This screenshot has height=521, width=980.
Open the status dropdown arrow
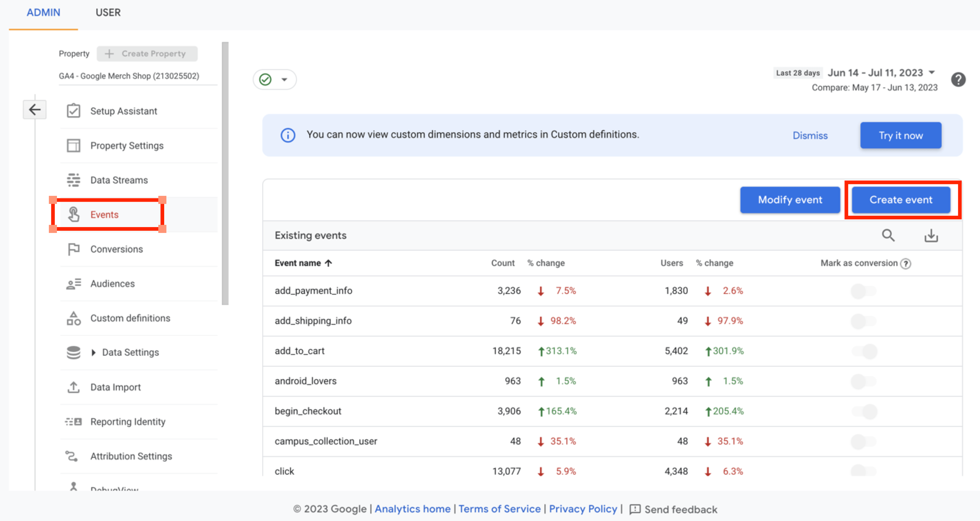[284, 79]
